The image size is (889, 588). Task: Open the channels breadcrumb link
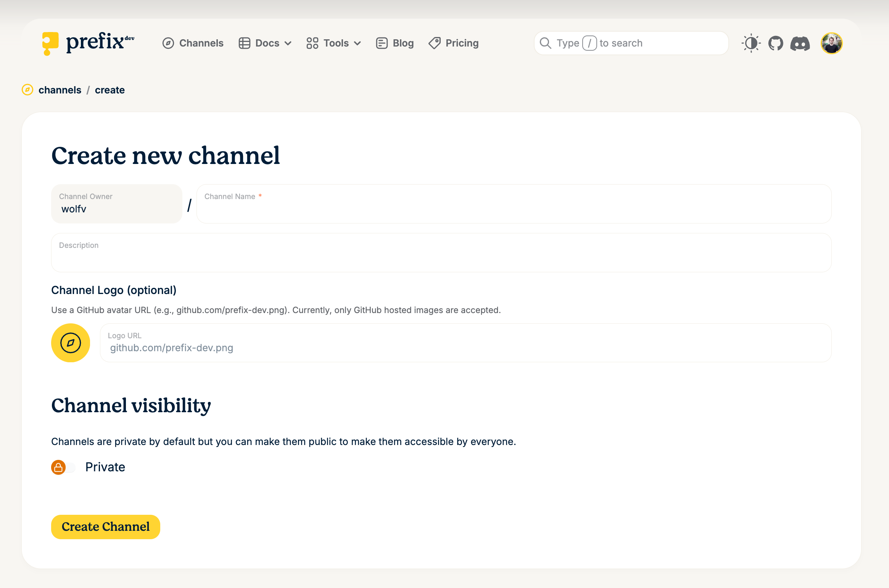(x=60, y=90)
